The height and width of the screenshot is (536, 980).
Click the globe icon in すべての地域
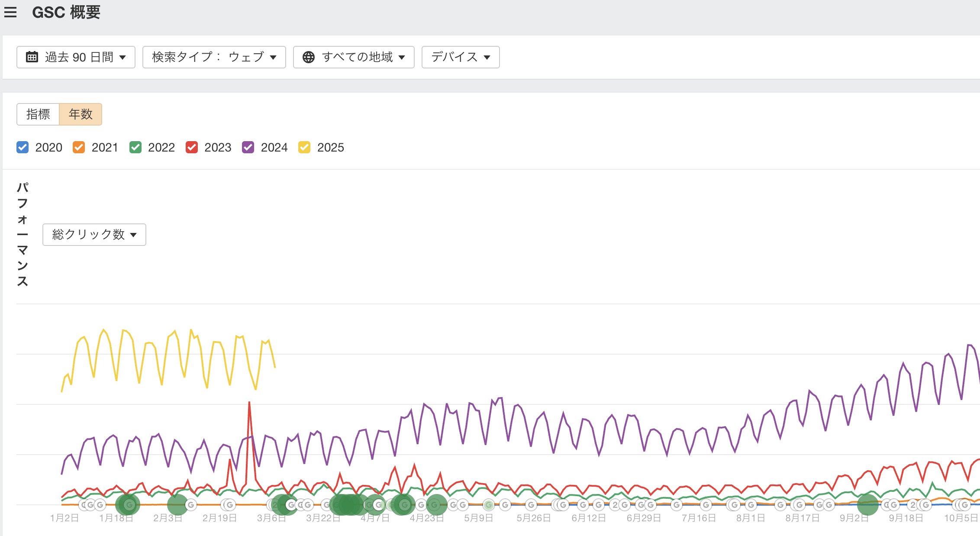[308, 57]
